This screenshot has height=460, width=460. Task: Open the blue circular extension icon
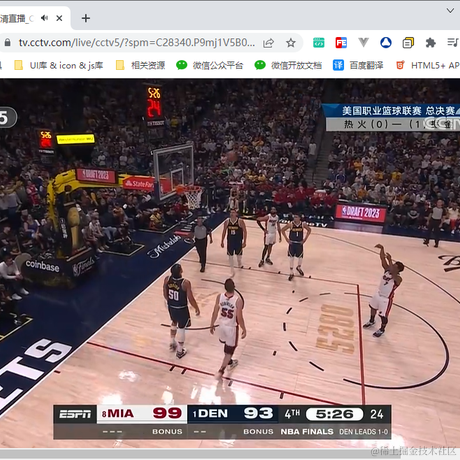point(386,43)
